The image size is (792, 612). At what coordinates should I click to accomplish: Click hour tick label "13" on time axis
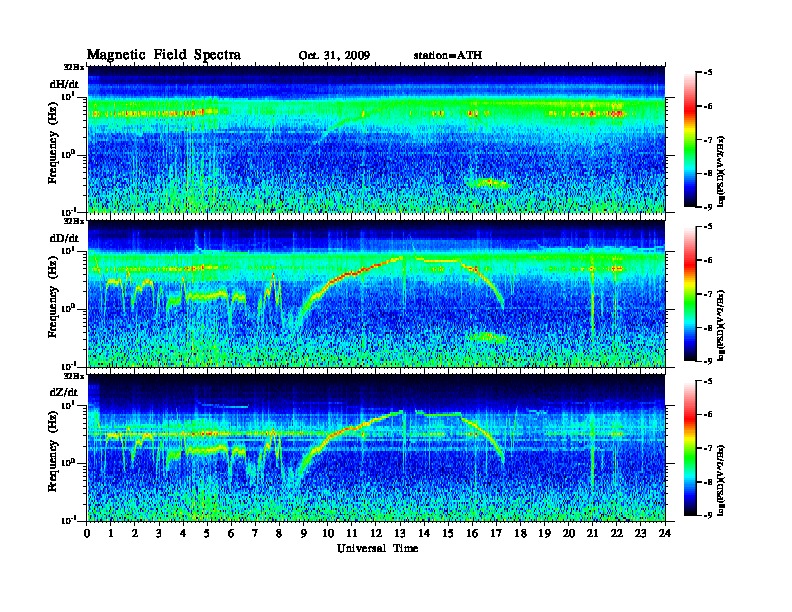(x=400, y=534)
